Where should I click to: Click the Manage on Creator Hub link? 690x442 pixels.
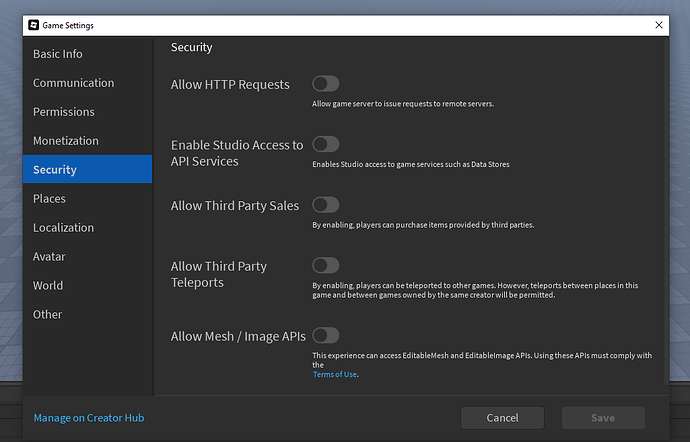coord(88,417)
